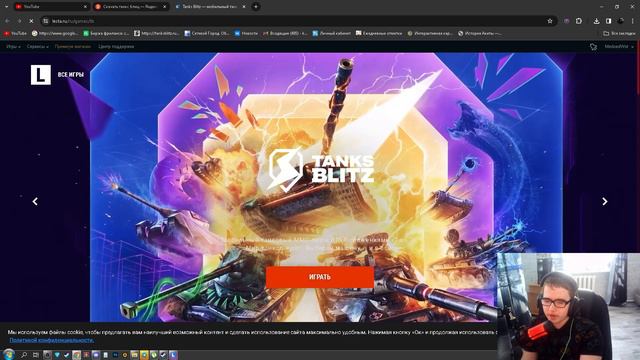The height and width of the screenshot is (360, 640).
Task: Toggle the browser side panel icon
Action: [x=609, y=21]
